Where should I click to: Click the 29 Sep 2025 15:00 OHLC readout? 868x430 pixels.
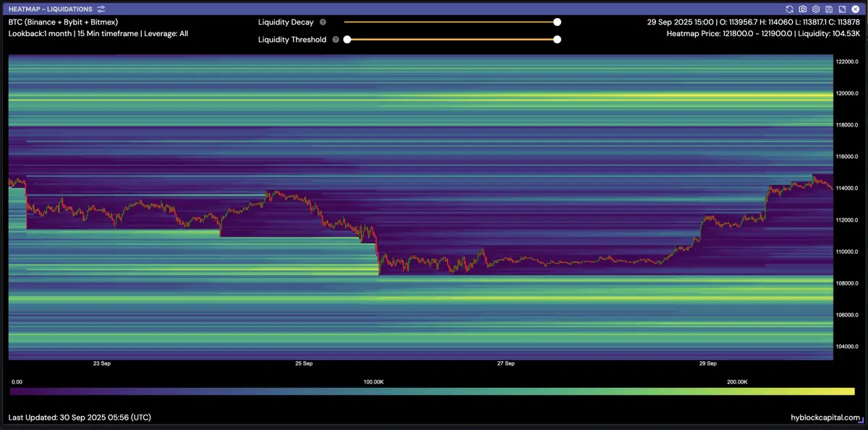(x=753, y=22)
